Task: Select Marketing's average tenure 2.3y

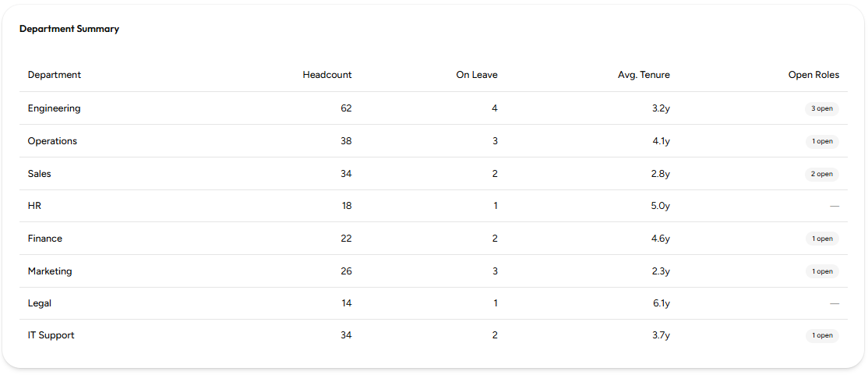Action: [x=661, y=271]
